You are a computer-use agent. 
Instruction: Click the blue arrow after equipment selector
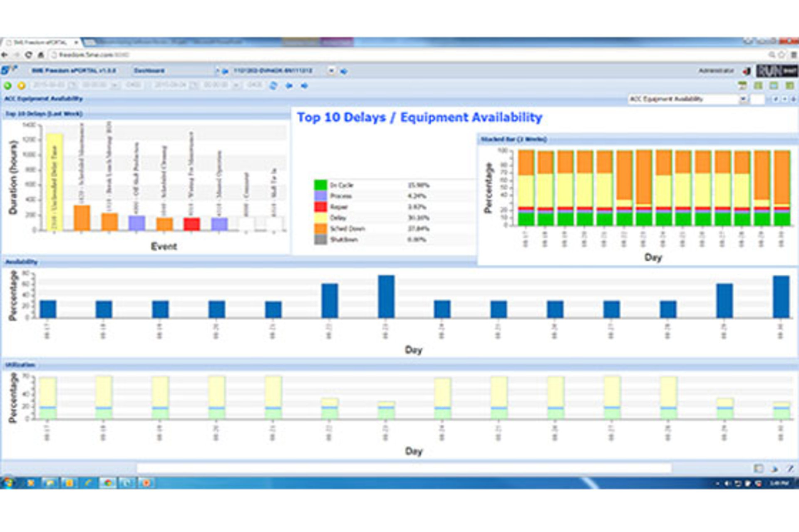coord(344,71)
